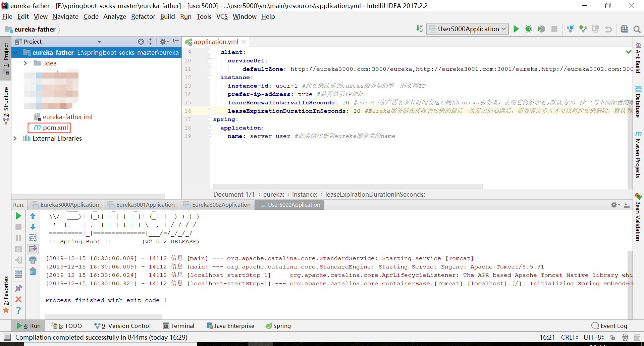This screenshot has width=644, height=346.
Task: Start debugging with the bug icon
Action: click(529, 29)
